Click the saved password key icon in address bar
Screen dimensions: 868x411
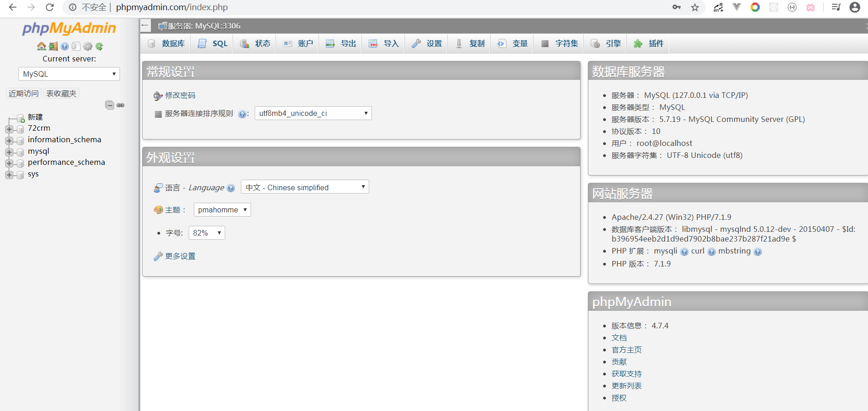[x=676, y=7]
